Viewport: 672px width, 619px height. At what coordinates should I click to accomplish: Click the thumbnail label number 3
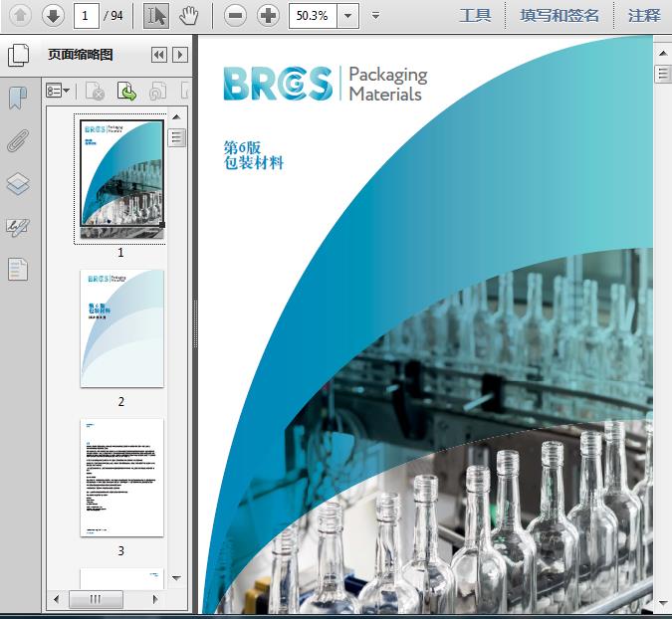[x=121, y=551]
